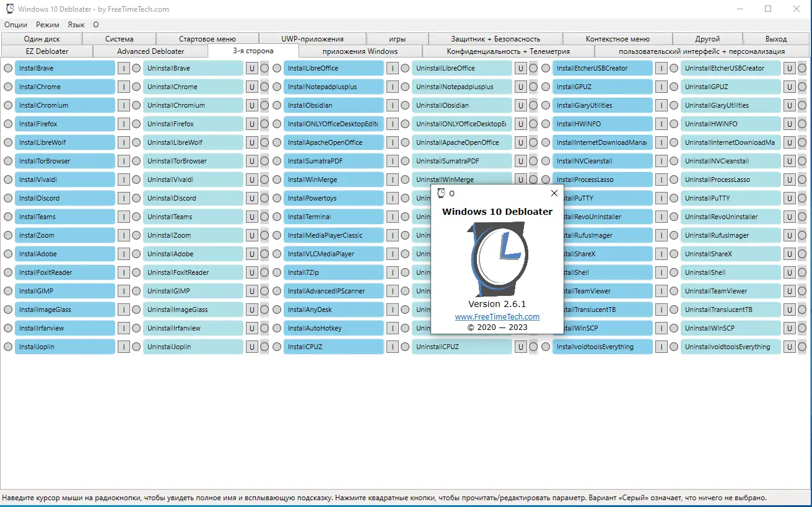This screenshot has height=507, width=812.
Task: Click the I button beside InstallChromium
Action: pyautogui.click(x=123, y=105)
